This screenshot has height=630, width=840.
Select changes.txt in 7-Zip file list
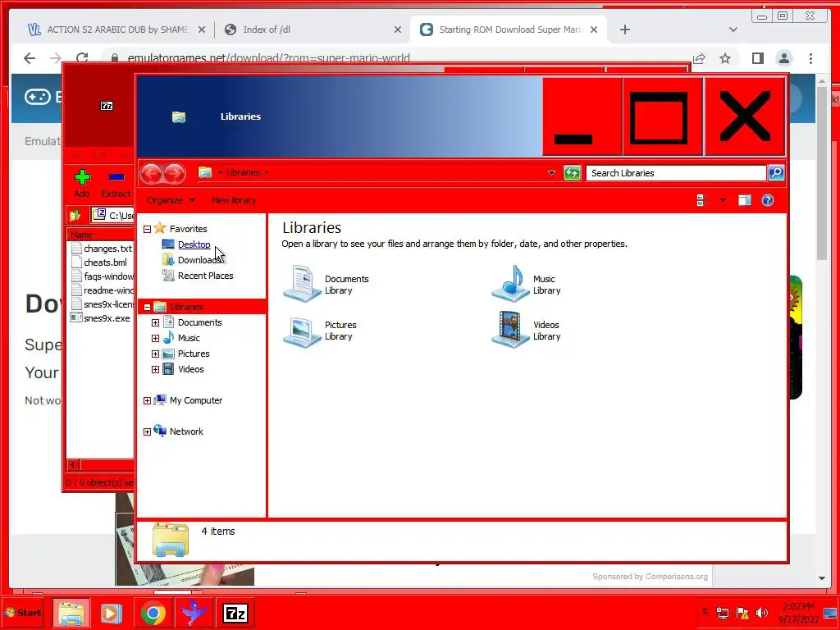click(107, 249)
